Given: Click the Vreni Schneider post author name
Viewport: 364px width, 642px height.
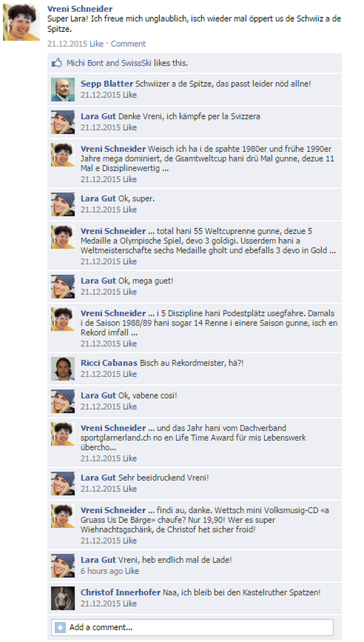Looking at the screenshot, I should [x=80, y=9].
